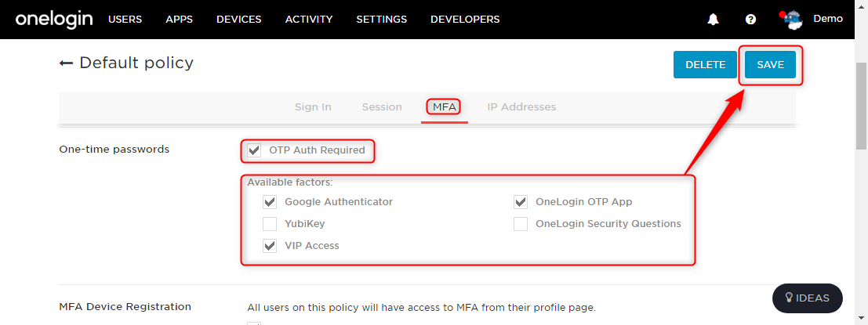The height and width of the screenshot is (325, 868).
Task: Go back using the left arrow icon
Action: coord(67,63)
